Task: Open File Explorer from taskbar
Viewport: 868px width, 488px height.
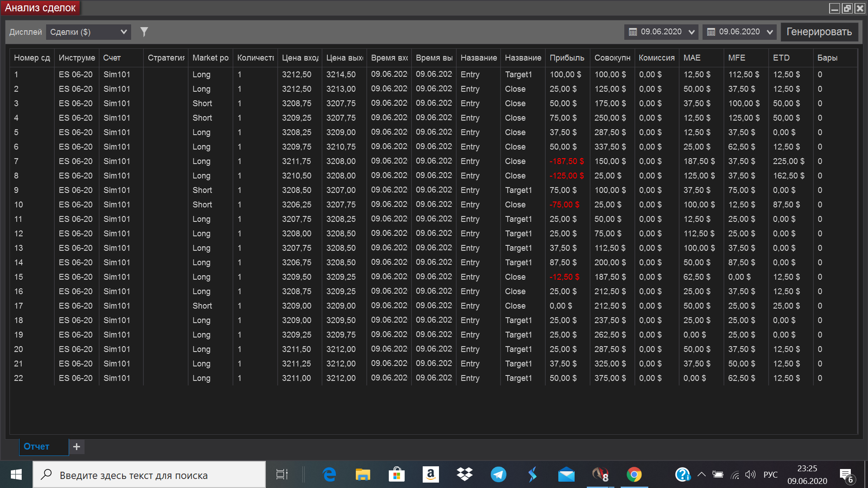Action: 363,474
